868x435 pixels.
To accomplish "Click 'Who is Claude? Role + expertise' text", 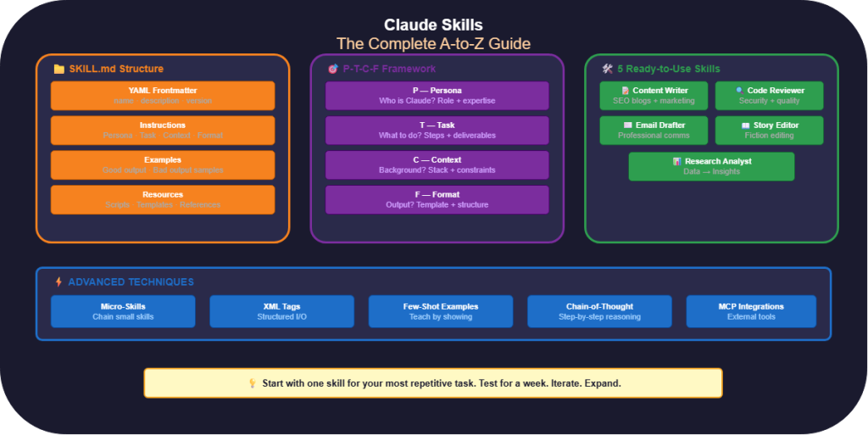I will pos(437,101).
